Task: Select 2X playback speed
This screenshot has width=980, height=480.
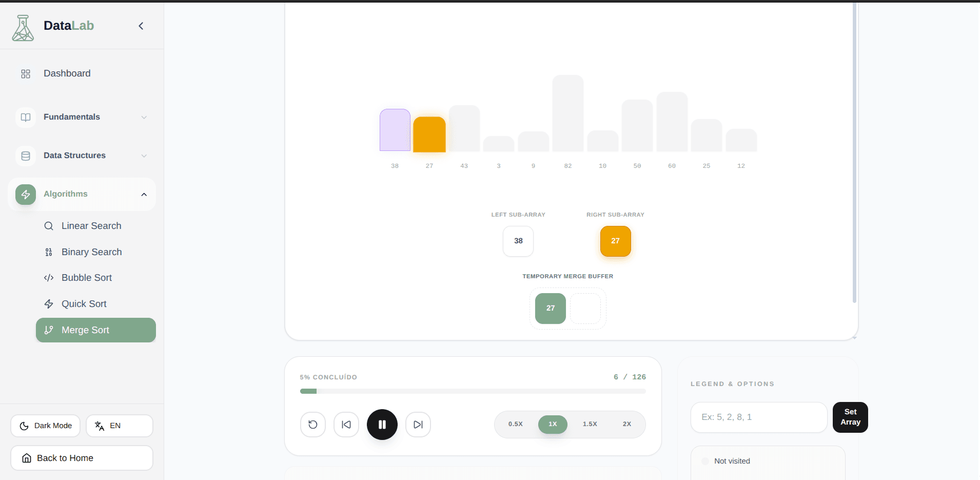Action: click(626, 425)
